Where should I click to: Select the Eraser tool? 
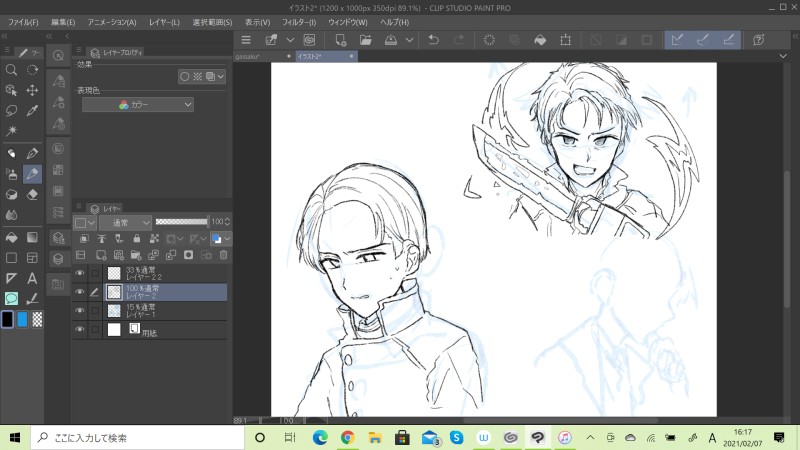32,195
